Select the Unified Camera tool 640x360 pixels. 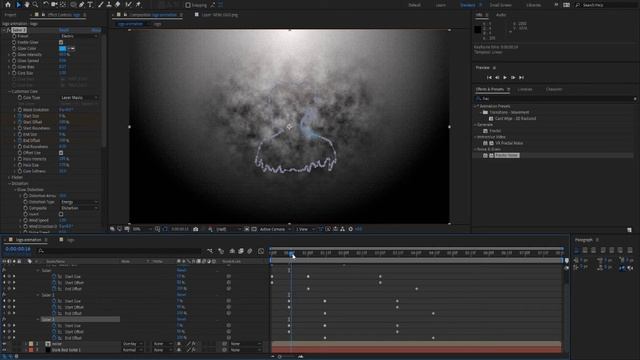coord(54,4)
